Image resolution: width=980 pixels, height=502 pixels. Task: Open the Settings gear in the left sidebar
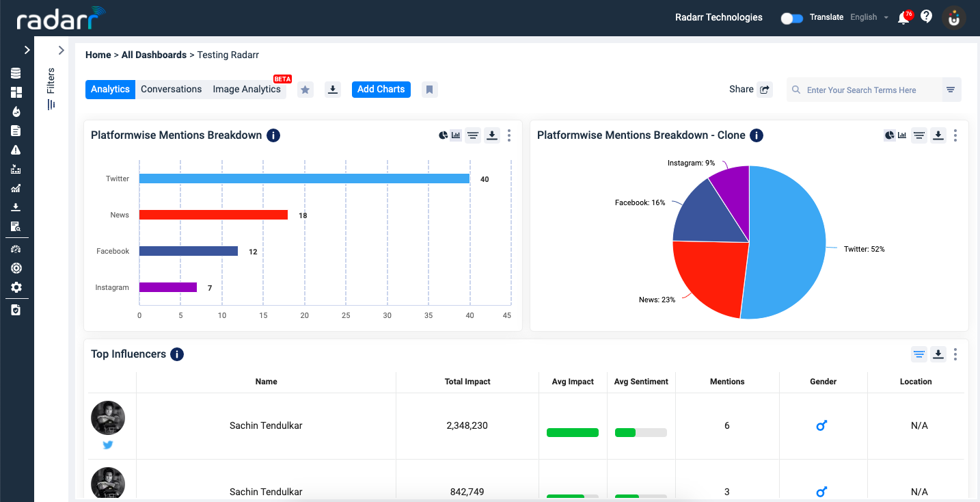(x=16, y=287)
